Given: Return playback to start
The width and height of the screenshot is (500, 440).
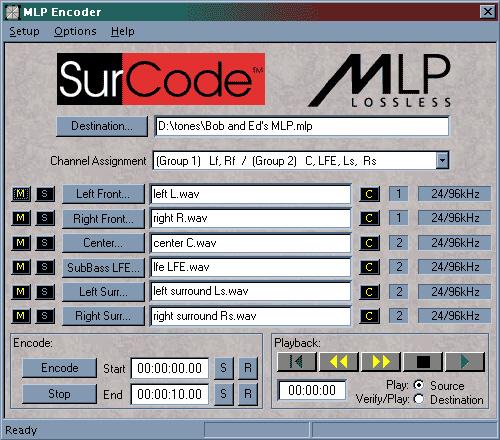Looking at the screenshot, I should coord(297,362).
